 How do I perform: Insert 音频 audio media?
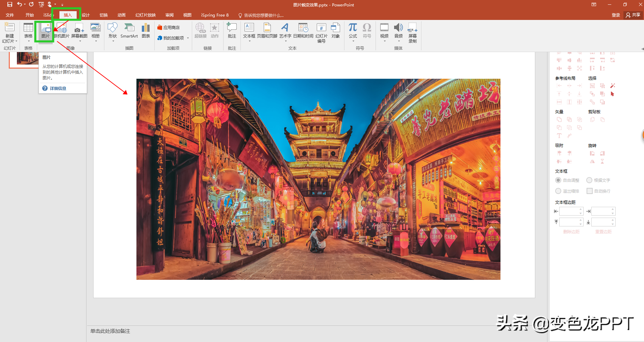398,31
